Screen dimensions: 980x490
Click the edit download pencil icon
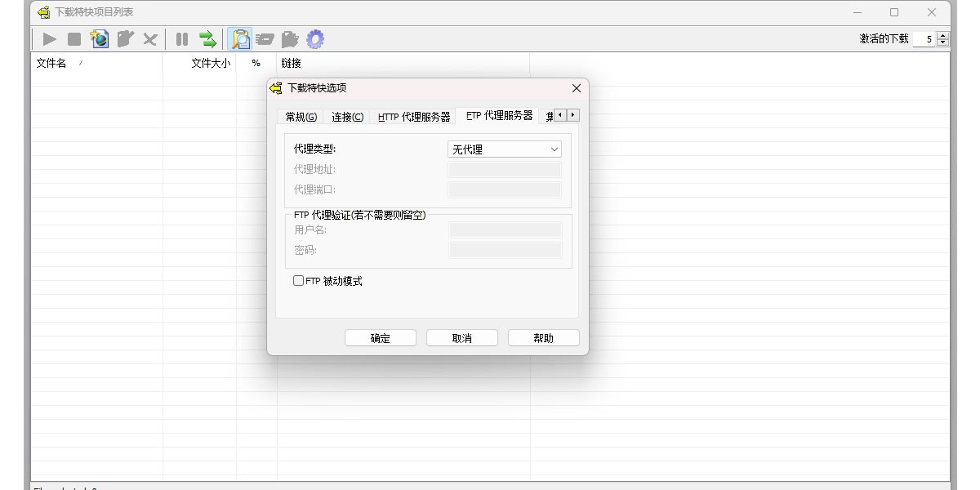tap(125, 38)
